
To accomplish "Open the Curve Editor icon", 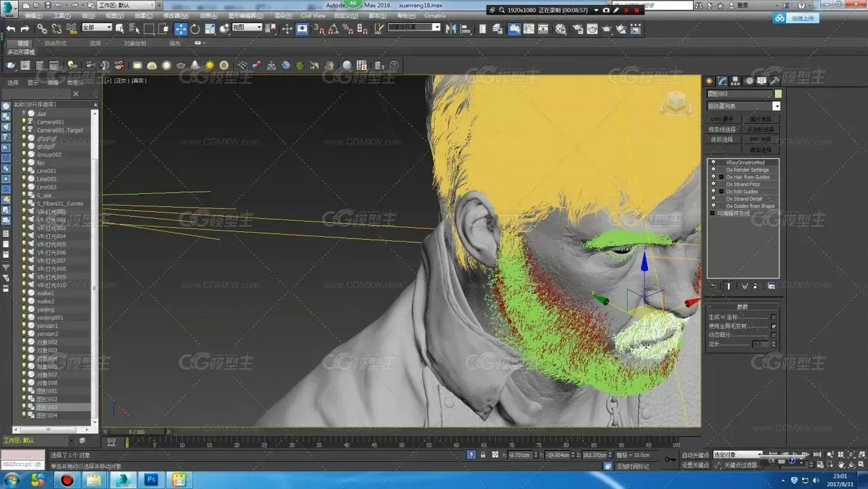I will point(529,28).
